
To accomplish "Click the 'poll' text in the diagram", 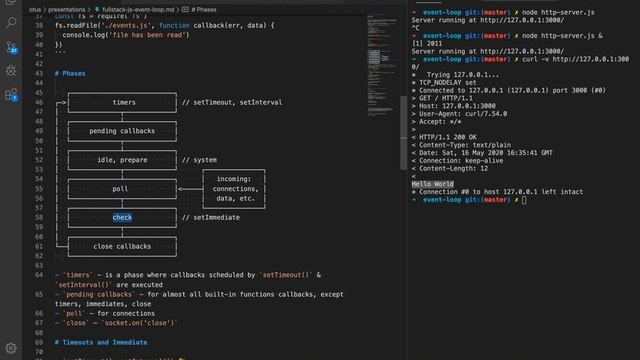I will pos(120,189).
